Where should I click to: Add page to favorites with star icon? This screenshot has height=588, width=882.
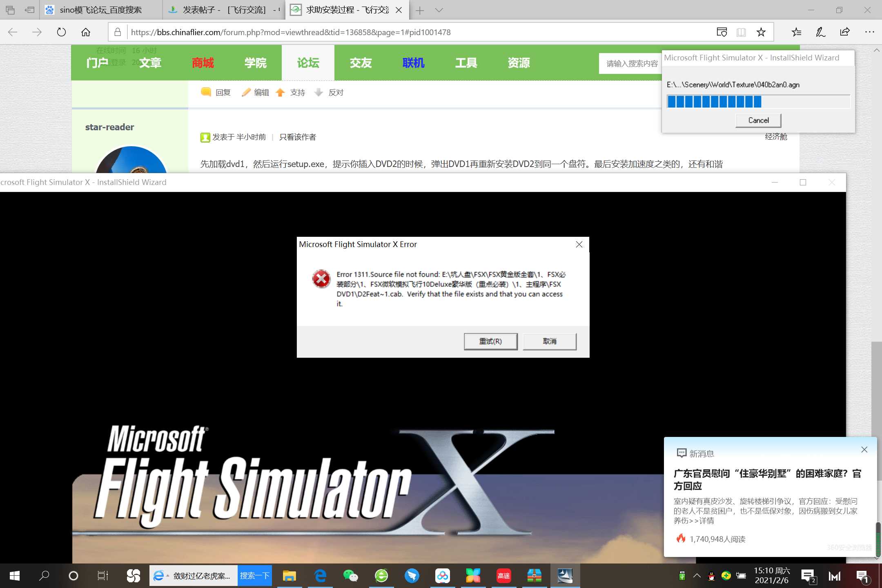(761, 32)
